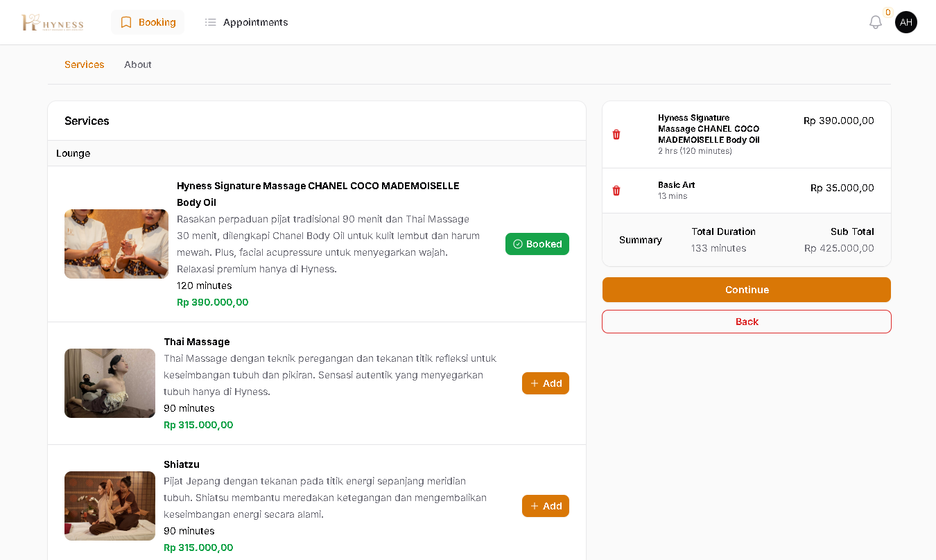Click the Basic Art cart item name
The width and height of the screenshot is (936, 560).
tap(677, 185)
